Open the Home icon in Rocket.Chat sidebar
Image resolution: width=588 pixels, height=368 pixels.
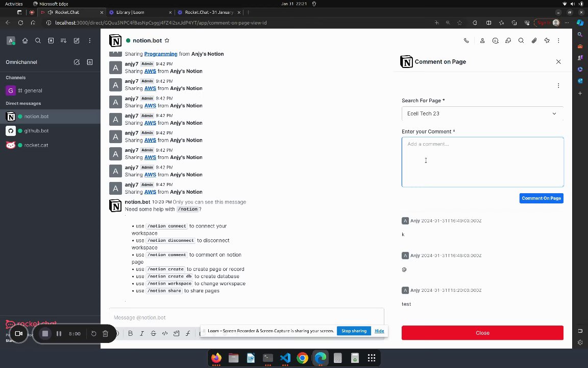pyautogui.click(x=25, y=40)
